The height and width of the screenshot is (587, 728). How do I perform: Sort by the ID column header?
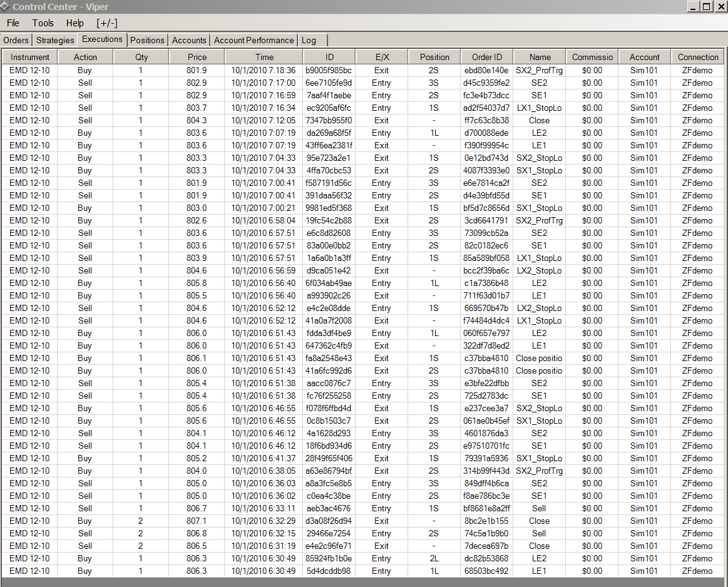tap(329, 57)
